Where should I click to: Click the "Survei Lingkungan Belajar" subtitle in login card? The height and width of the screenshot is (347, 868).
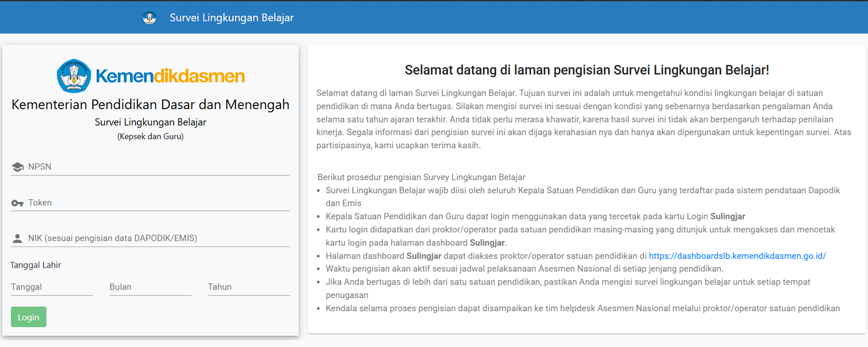pyautogui.click(x=150, y=122)
